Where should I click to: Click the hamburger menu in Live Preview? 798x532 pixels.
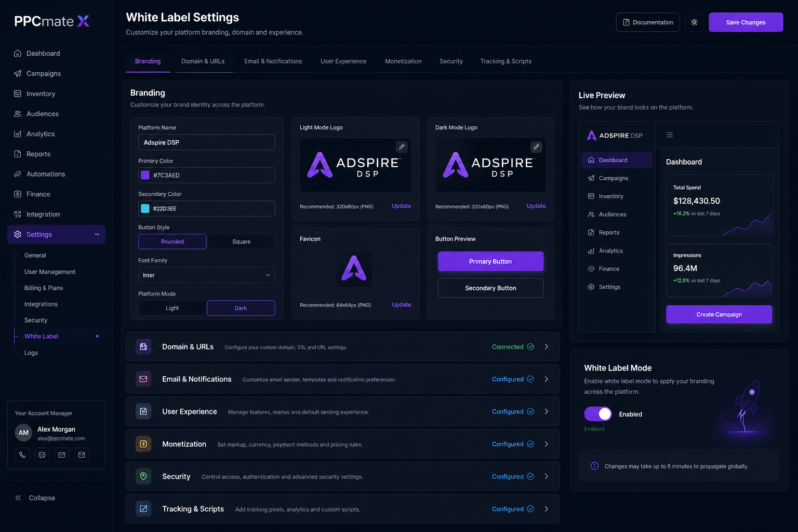pyautogui.click(x=670, y=135)
